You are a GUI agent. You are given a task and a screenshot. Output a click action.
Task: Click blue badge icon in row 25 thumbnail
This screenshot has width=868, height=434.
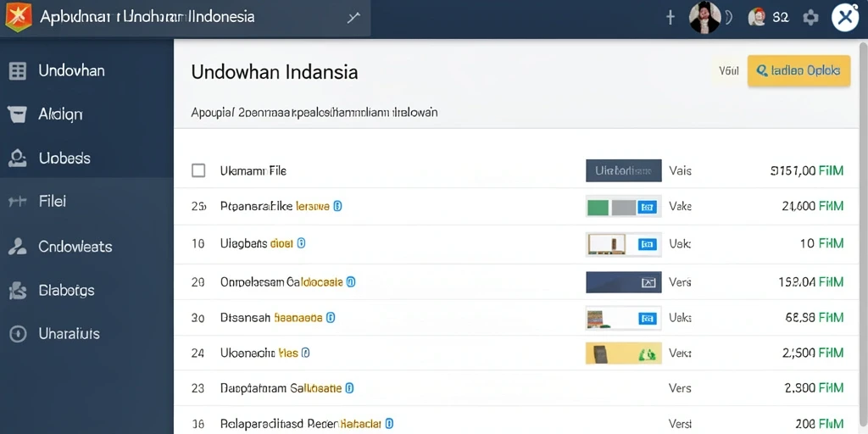647,208
